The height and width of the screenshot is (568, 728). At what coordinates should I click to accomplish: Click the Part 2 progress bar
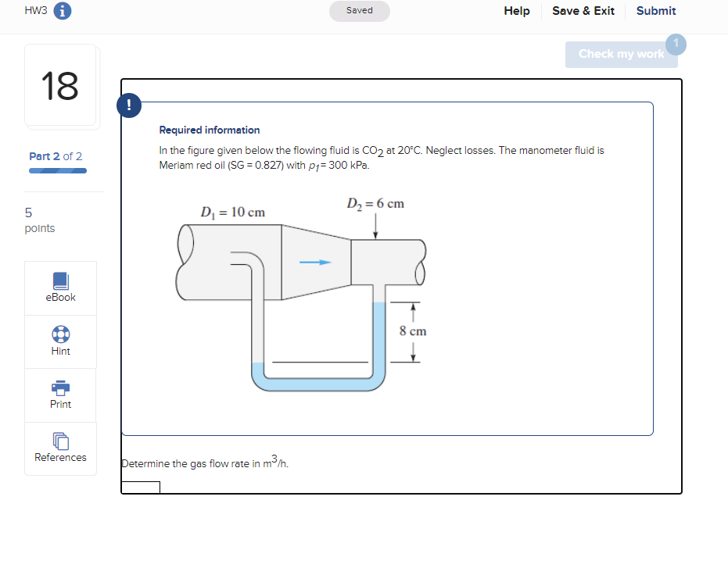tap(57, 170)
